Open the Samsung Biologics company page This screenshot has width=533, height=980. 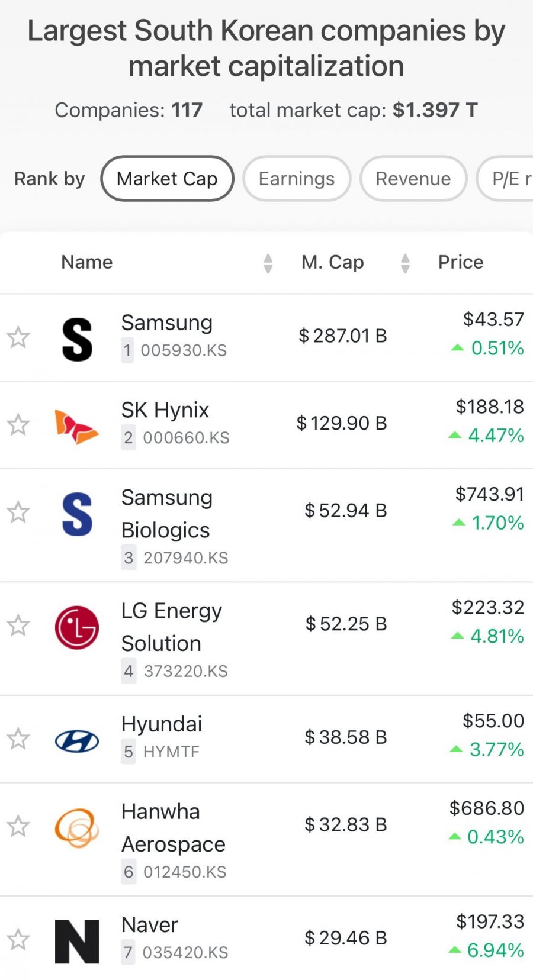pyautogui.click(x=166, y=514)
